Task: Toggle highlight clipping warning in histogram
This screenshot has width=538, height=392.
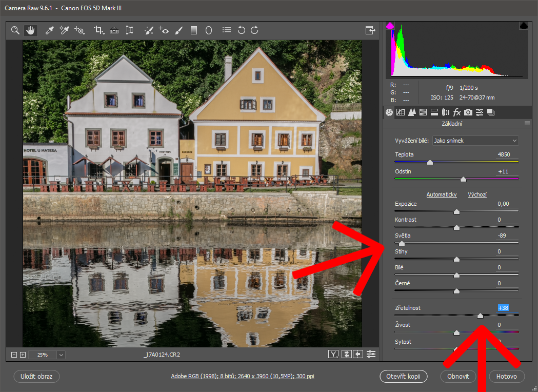Action: click(x=524, y=26)
